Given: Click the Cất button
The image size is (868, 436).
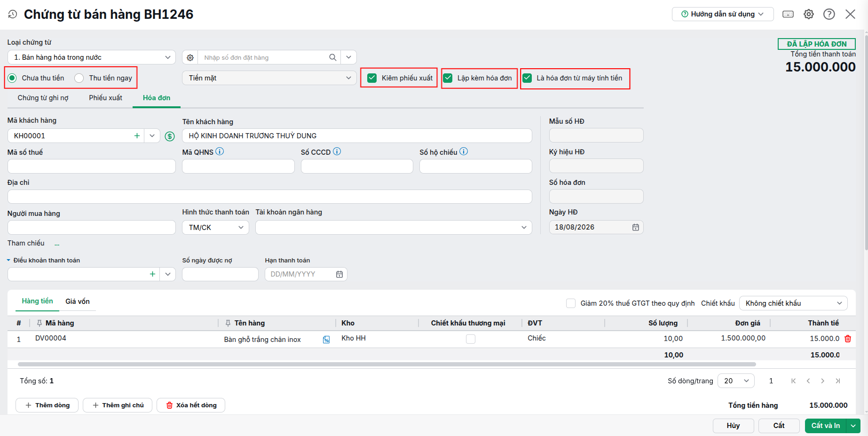Looking at the screenshot, I should click(x=779, y=426).
